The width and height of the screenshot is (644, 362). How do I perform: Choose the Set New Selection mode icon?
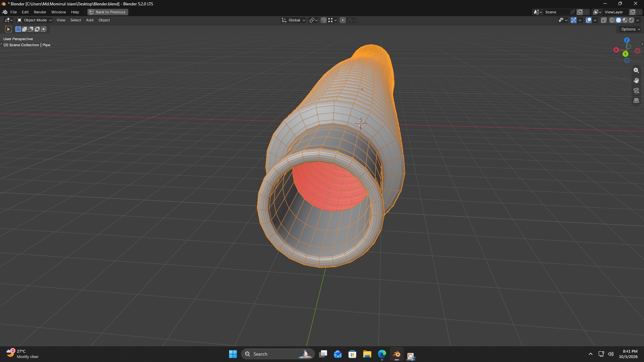[18, 29]
